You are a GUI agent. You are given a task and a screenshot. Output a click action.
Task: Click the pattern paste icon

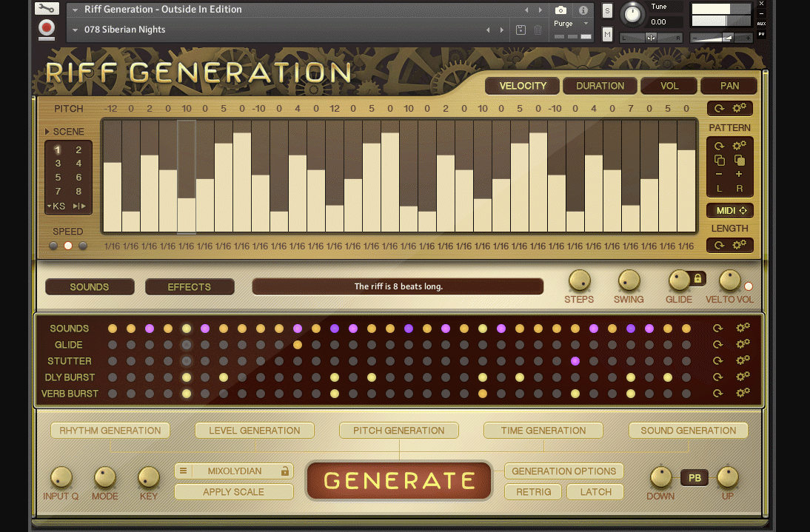tap(739, 160)
